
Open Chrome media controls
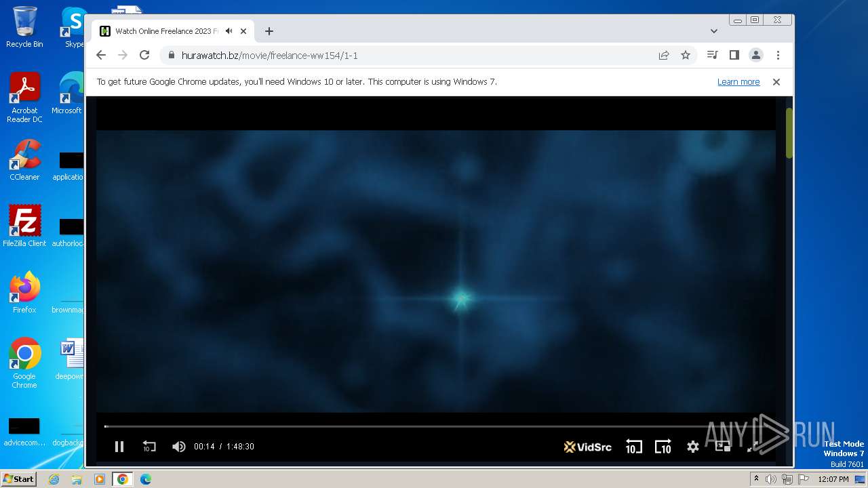[712, 56]
